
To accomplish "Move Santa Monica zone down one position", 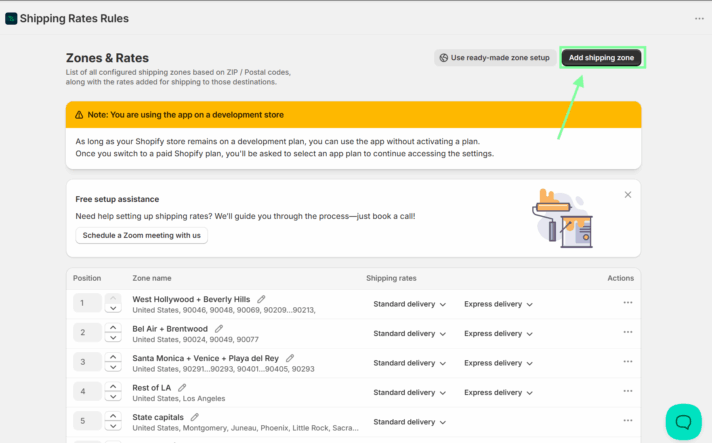I will click(x=113, y=367).
